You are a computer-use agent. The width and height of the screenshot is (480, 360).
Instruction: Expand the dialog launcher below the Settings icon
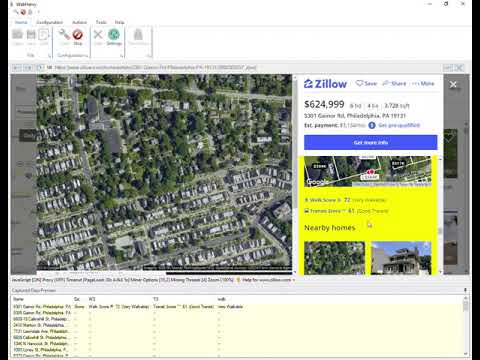click(x=121, y=56)
